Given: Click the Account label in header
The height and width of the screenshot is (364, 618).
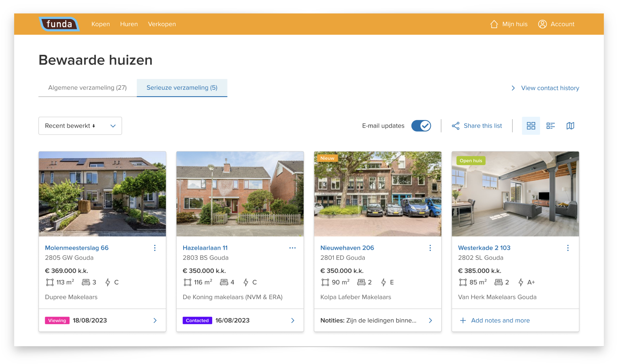Looking at the screenshot, I should [562, 24].
